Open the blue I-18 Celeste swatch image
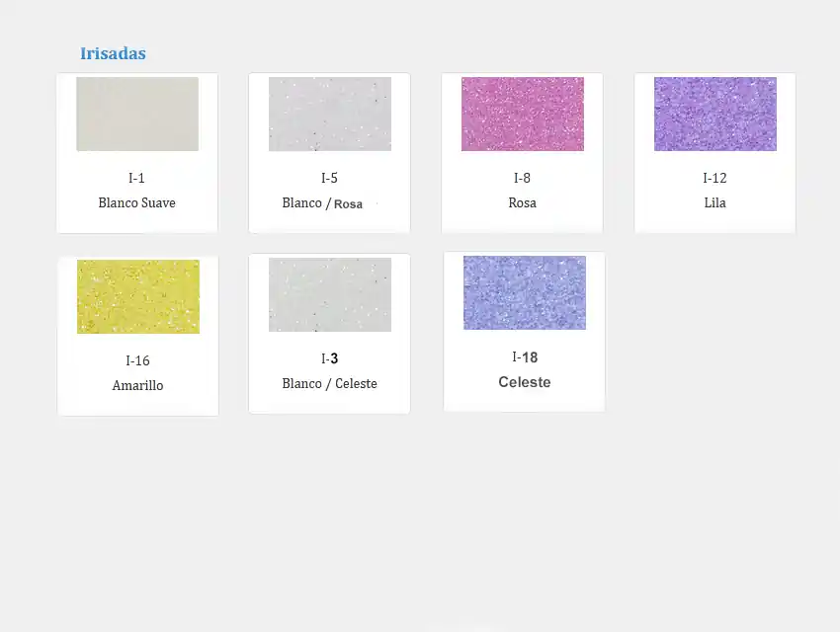Viewport: 840px width, 632px height. point(524,292)
